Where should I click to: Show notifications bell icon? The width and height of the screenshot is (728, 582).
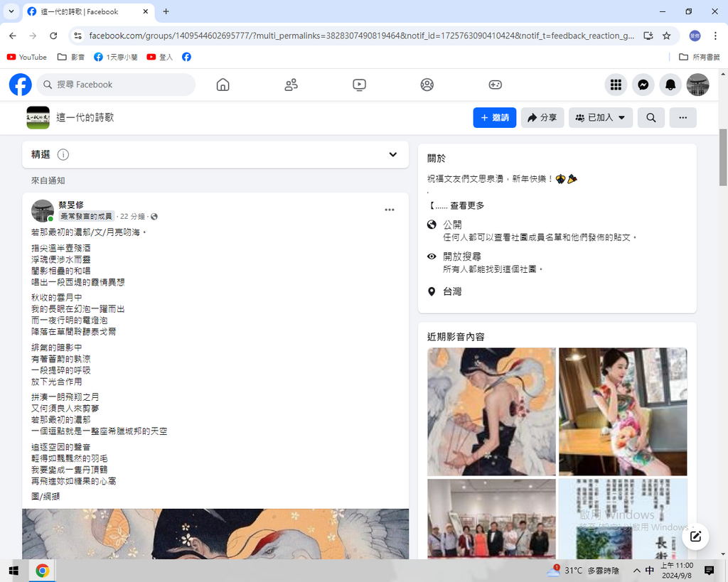[670, 85]
